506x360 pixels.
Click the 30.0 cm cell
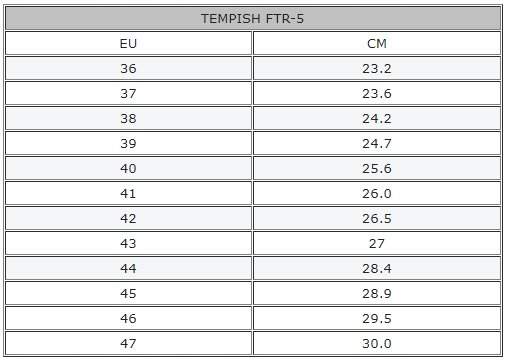click(377, 343)
